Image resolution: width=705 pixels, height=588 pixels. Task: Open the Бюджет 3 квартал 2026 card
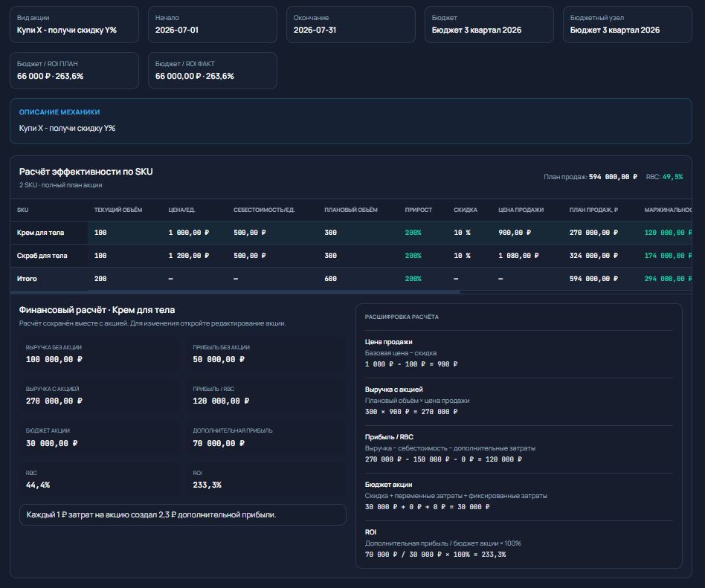coord(489,25)
